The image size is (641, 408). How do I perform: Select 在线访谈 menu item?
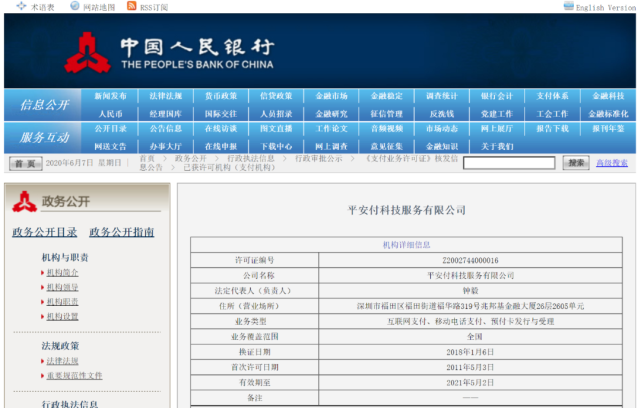coord(221,129)
